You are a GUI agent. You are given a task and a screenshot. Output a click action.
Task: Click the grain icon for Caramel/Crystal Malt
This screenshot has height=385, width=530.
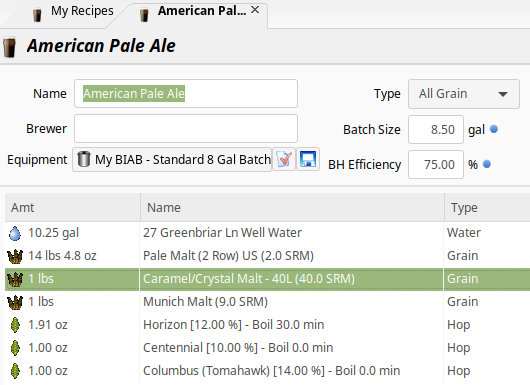point(15,279)
